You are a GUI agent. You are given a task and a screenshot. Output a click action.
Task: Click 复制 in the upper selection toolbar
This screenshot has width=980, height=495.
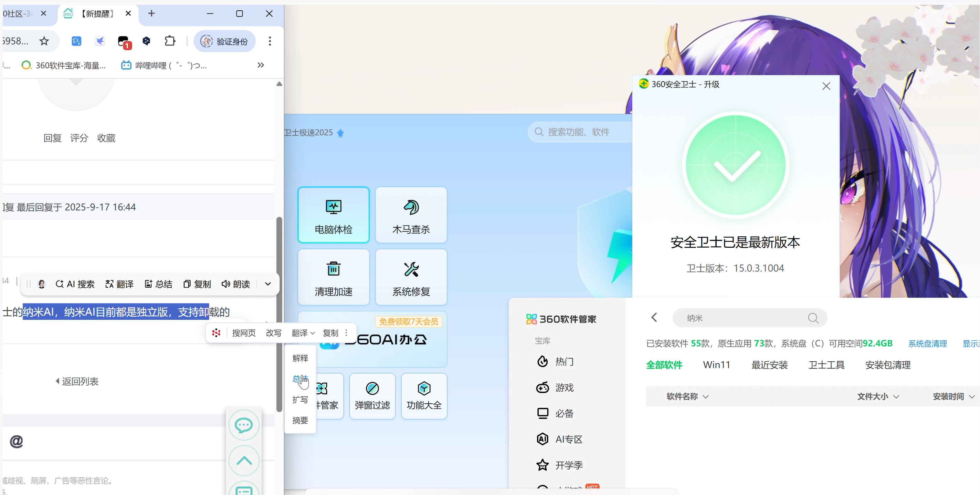click(197, 284)
